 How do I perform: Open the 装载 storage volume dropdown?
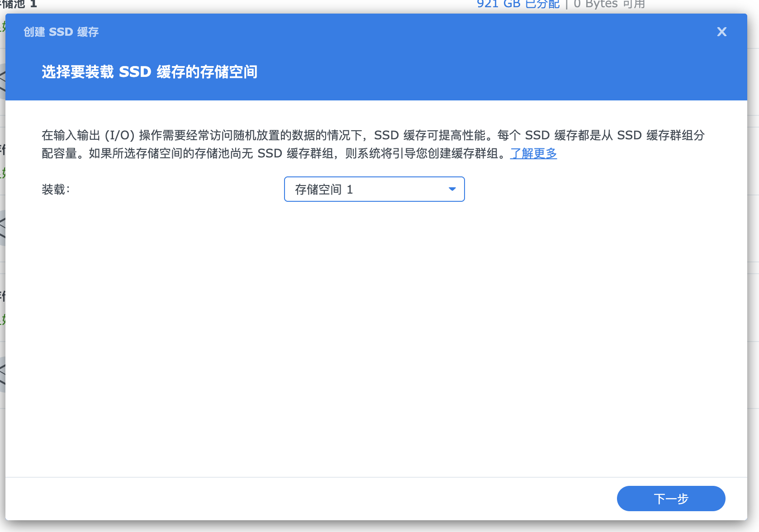(374, 189)
